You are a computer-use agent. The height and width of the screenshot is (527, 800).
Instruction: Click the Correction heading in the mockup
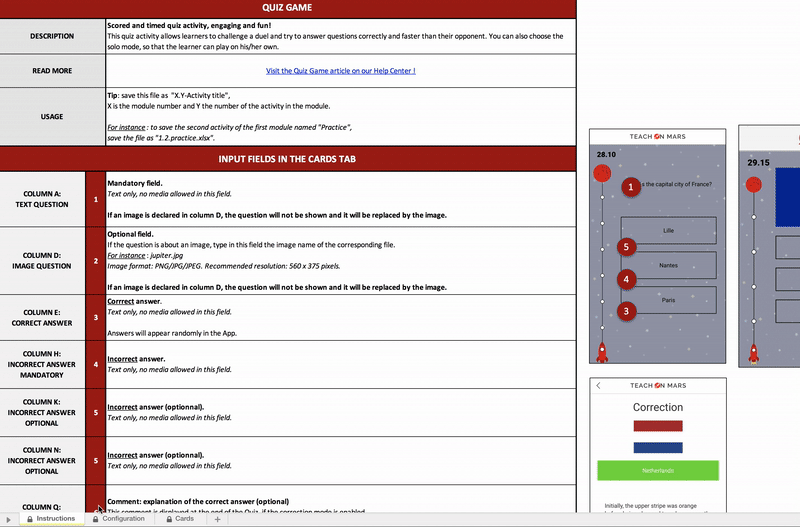click(x=658, y=407)
